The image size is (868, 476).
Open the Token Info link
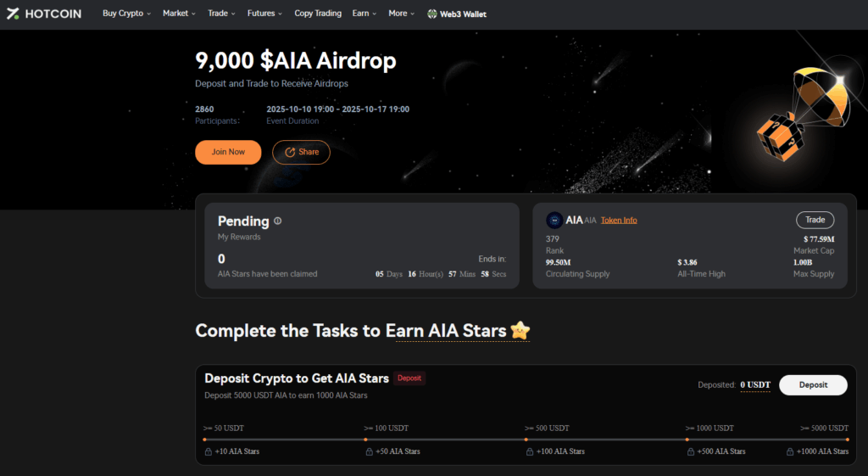(619, 221)
